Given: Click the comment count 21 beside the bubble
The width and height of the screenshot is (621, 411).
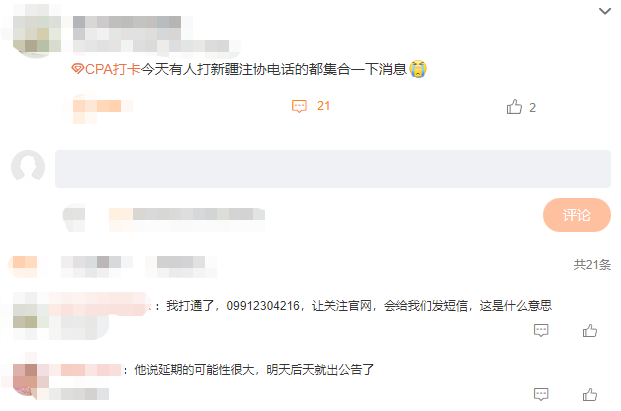Looking at the screenshot, I should point(323,106).
